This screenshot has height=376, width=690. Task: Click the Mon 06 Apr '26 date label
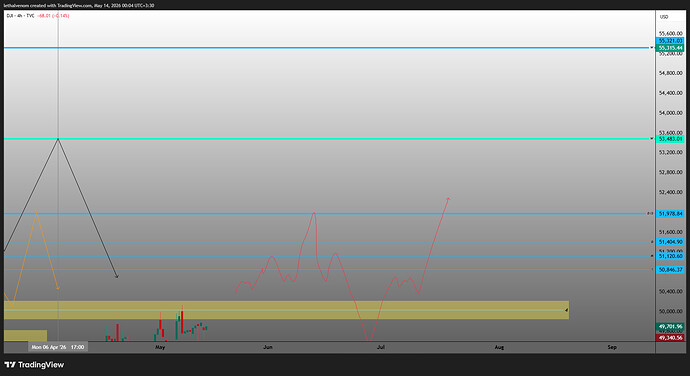coord(58,347)
